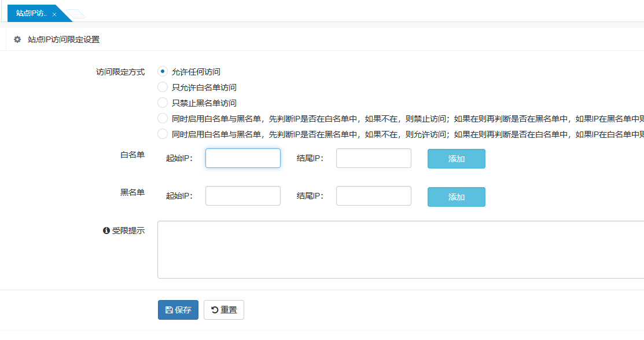Open the blank tab beside 站点IP访..

click(75, 14)
